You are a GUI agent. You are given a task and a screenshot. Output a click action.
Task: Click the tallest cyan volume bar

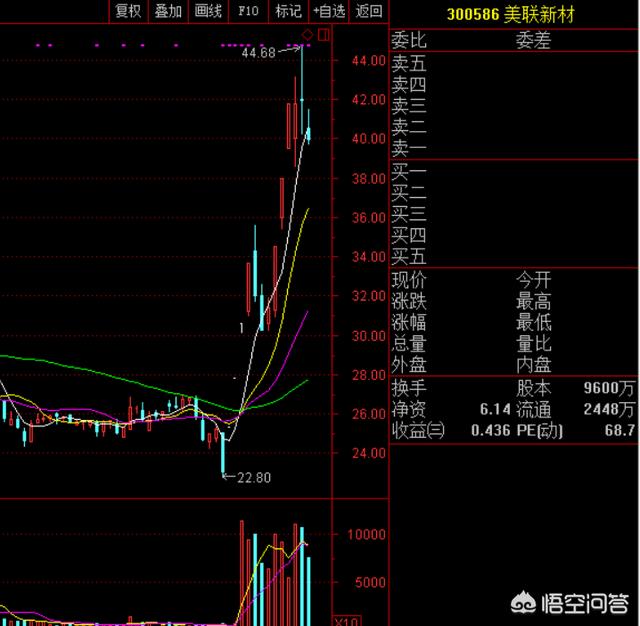coord(302,576)
